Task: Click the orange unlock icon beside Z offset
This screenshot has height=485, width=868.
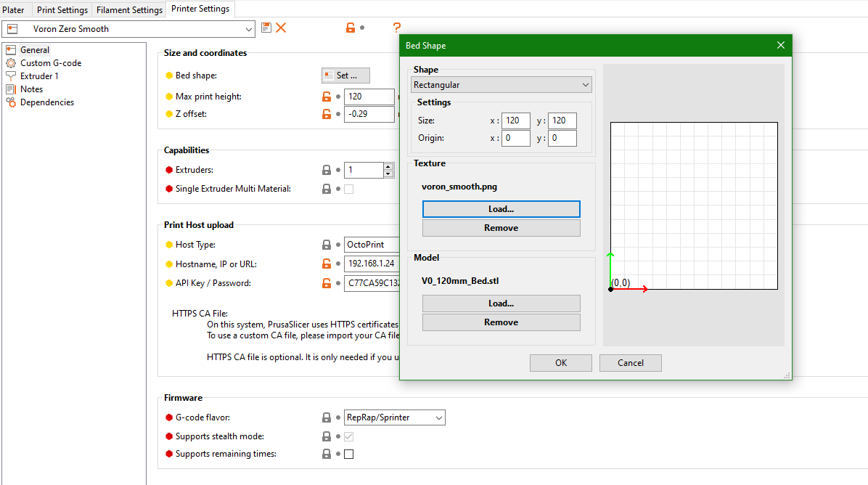Action: pos(327,114)
